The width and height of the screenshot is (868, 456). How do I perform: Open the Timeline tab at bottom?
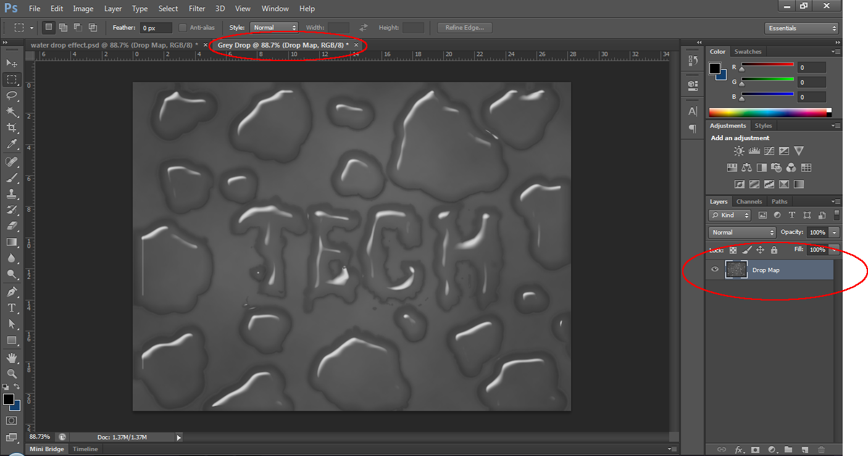coord(85,449)
